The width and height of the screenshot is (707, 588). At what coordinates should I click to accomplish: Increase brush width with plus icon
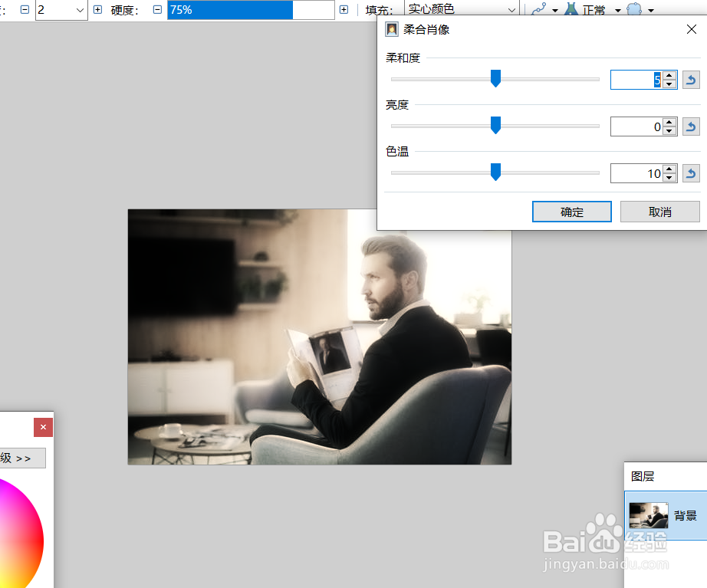coord(97,9)
